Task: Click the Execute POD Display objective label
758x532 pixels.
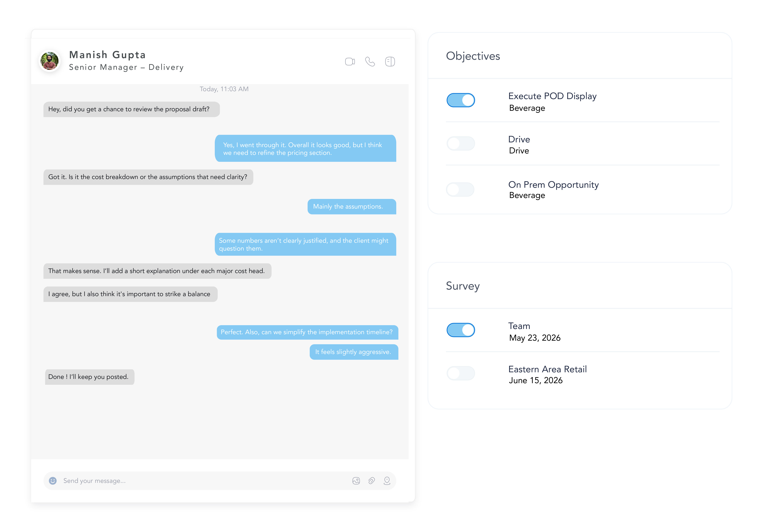Action: pos(552,96)
